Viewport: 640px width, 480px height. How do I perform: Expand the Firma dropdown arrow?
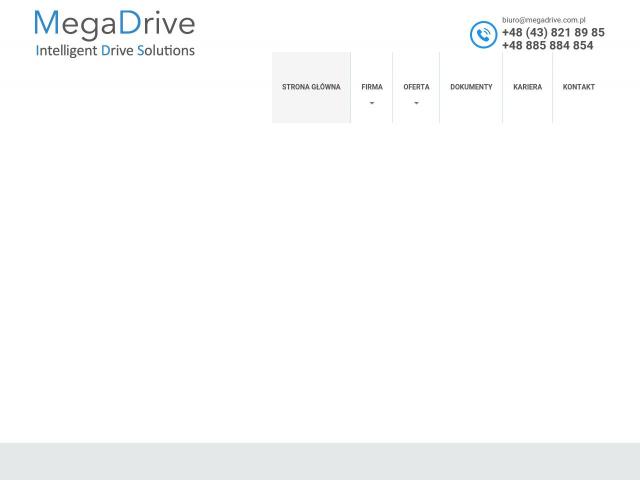point(372,103)
